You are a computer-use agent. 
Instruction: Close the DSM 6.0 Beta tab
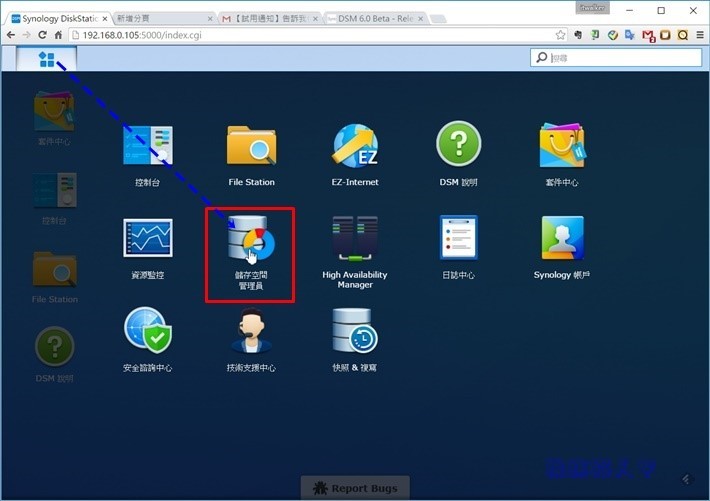click(x=421, y=19)
